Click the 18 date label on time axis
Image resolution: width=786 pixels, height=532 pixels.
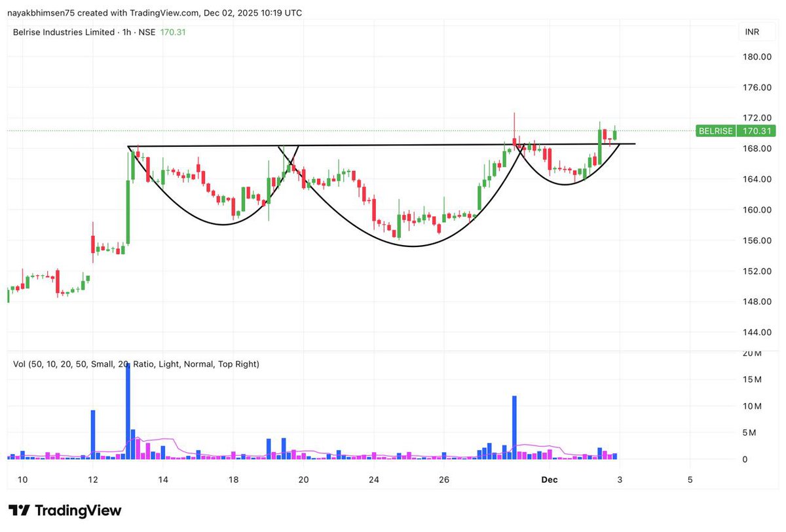pos(233,480)
